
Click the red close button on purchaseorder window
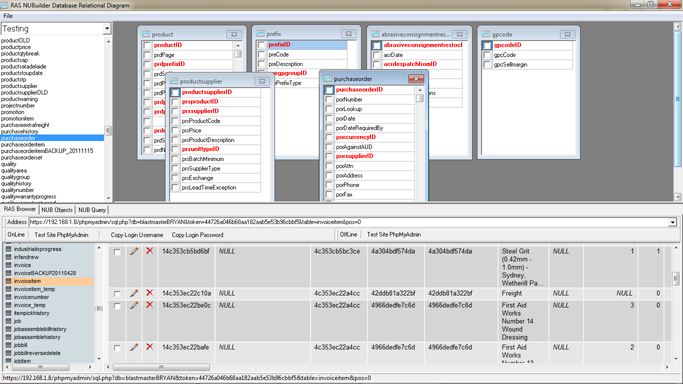416,79
